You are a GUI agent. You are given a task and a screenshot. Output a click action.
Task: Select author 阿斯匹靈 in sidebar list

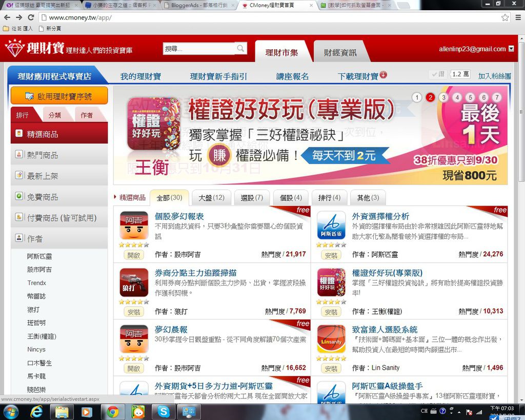(x=39, y=256)
